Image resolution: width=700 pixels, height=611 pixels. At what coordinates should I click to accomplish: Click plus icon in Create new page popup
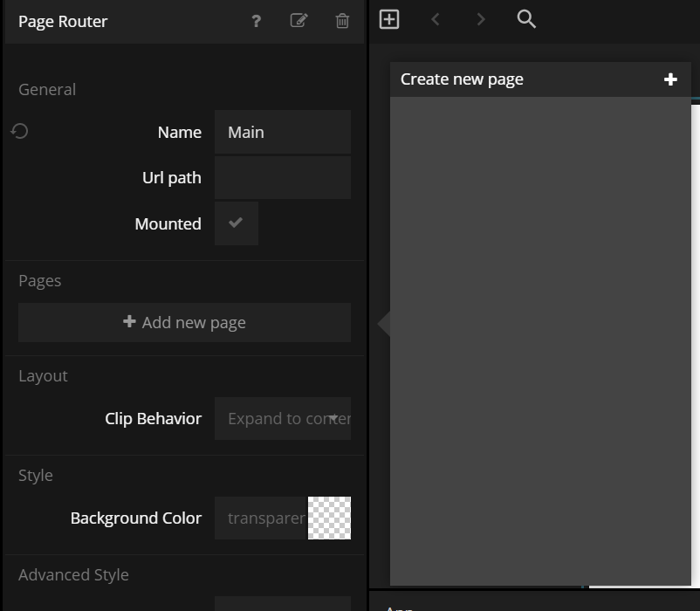pyautogui.click(x=670, y=79)
